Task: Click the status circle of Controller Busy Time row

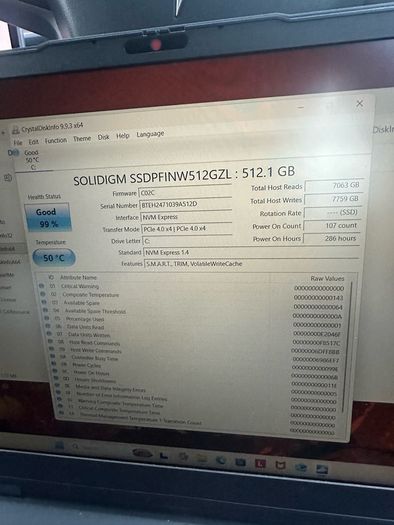Action: pyautogui.click(x=53, y=356)
